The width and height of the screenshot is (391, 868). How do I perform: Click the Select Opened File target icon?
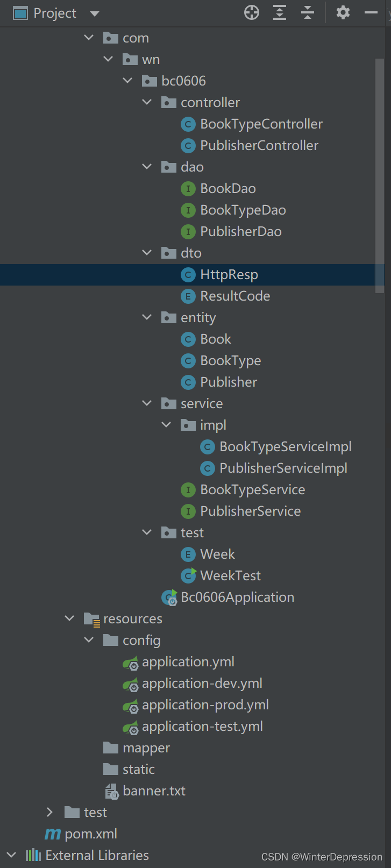[251, 12]
